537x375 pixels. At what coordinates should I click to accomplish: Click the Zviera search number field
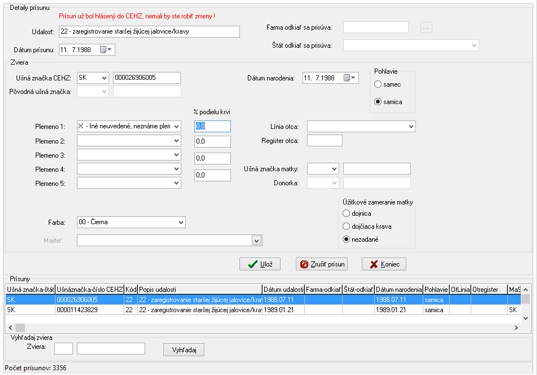point(111,349)
